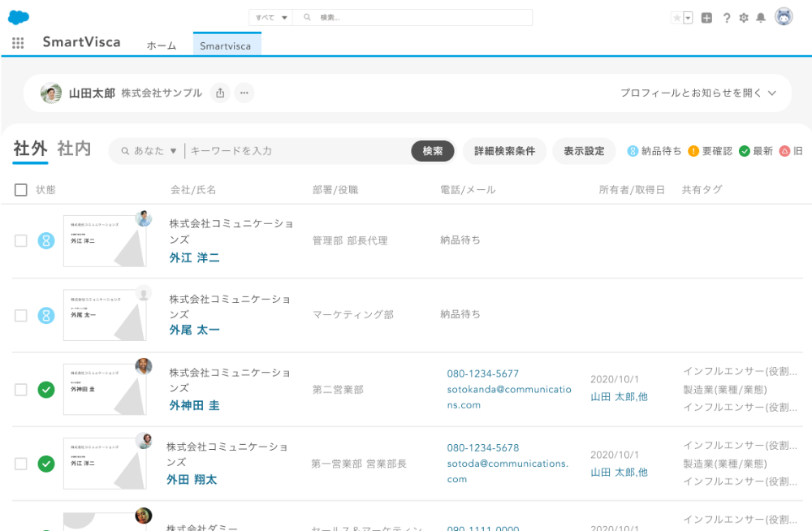Click the 詳細検索条件 button
Screen dimensions: 812x531
(504, 151)
